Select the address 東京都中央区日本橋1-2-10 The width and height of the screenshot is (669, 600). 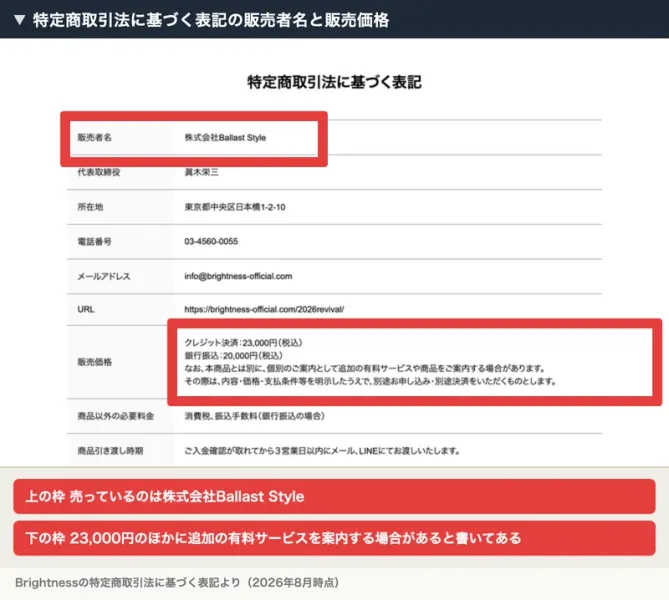pyautogui.click(x=235, y=207)
